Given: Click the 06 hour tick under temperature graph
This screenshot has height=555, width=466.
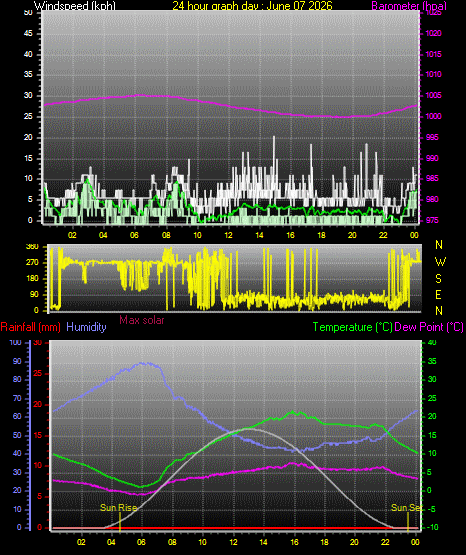Looking at the screenshot, I should tap(141, 542).
